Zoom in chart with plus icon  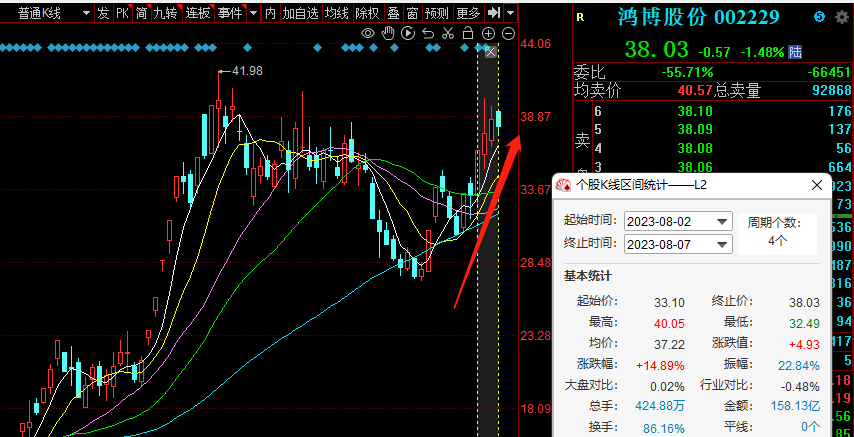point(489,33)
